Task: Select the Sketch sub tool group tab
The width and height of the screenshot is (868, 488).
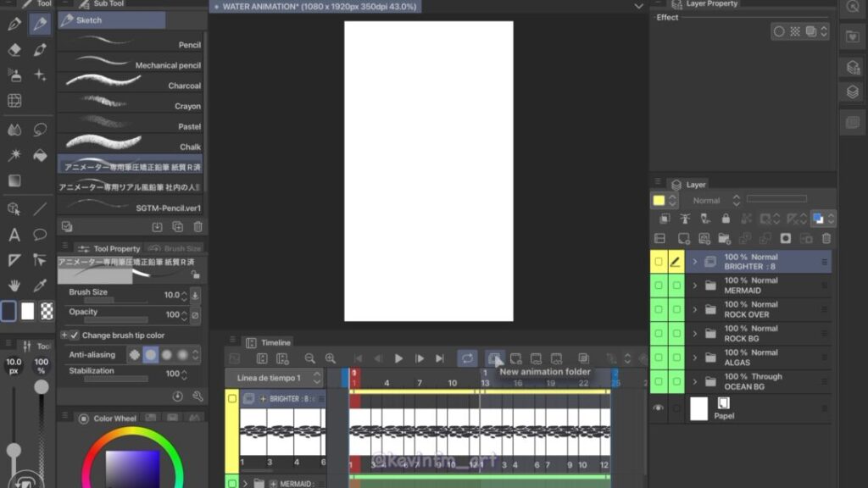Action: [x=112, y=20]
